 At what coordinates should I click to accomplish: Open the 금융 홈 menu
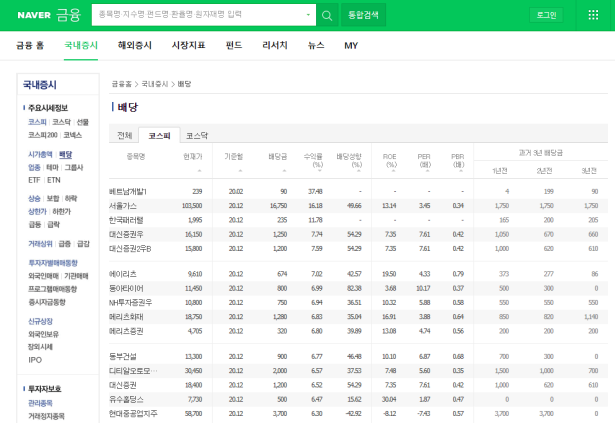click(30, 46)
